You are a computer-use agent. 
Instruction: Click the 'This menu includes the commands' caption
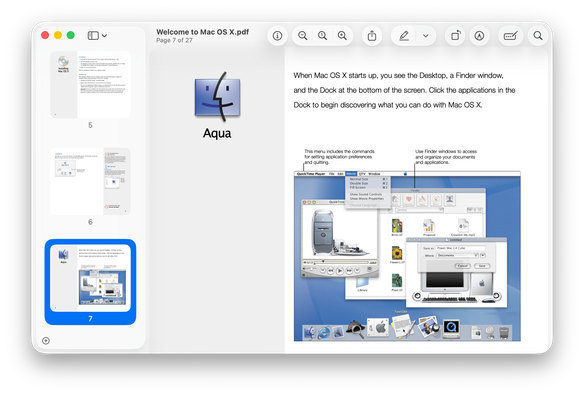coord(339,157)
